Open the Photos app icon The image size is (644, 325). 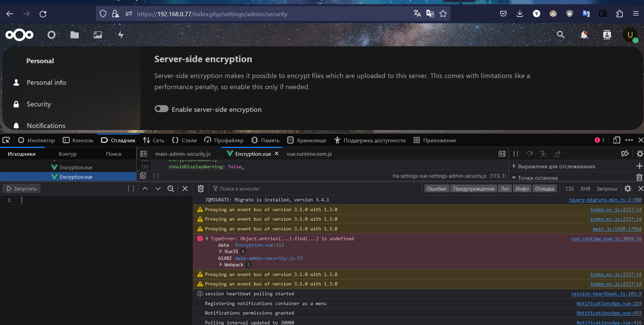(x=98, y=35)
